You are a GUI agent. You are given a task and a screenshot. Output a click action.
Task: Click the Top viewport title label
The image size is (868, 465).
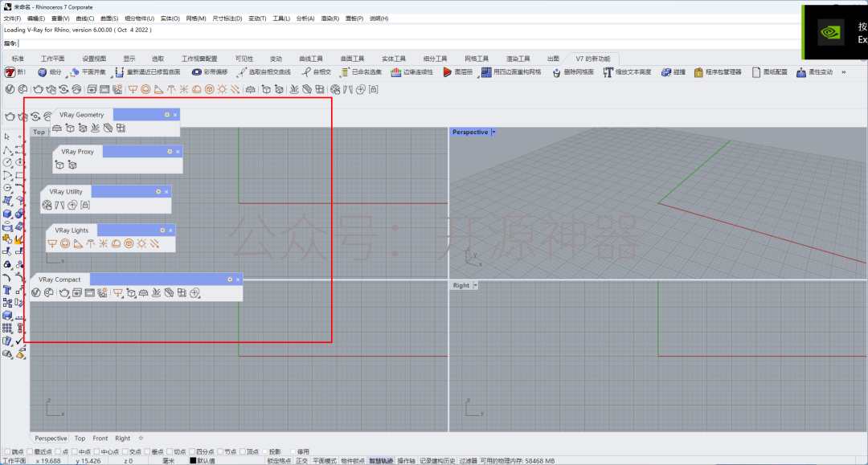point(39,133)
